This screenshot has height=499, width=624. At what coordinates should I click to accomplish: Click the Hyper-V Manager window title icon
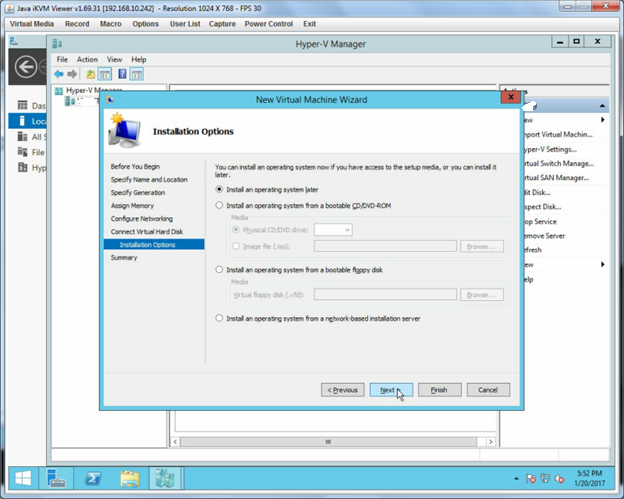pyautogui.click(x=57, y=44)
